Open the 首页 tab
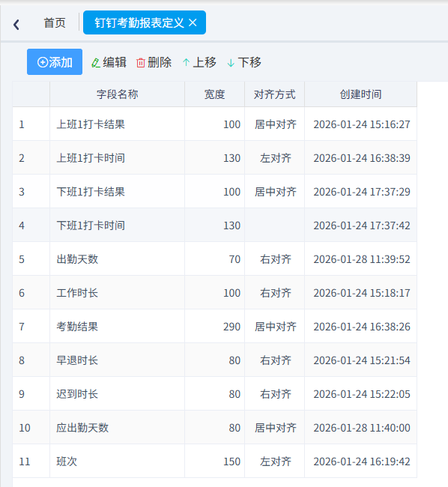Screen dimensions: 448x487 coord(55,22)
